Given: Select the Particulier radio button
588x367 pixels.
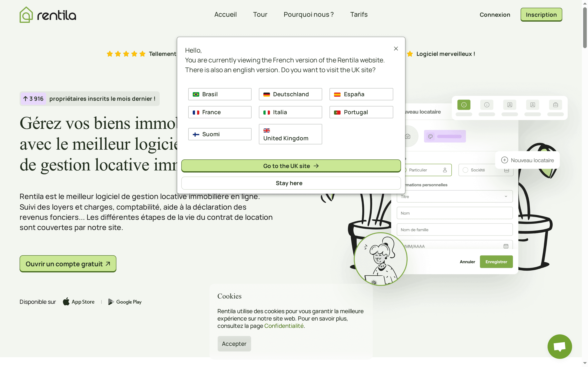Looking at the screenshot, I should pos(405,170).
